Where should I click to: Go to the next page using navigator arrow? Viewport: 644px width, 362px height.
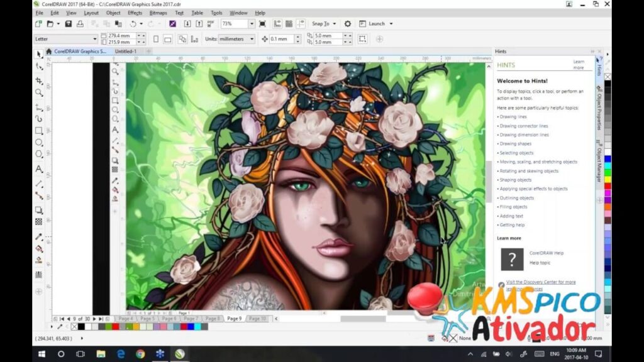pos(94,319)
